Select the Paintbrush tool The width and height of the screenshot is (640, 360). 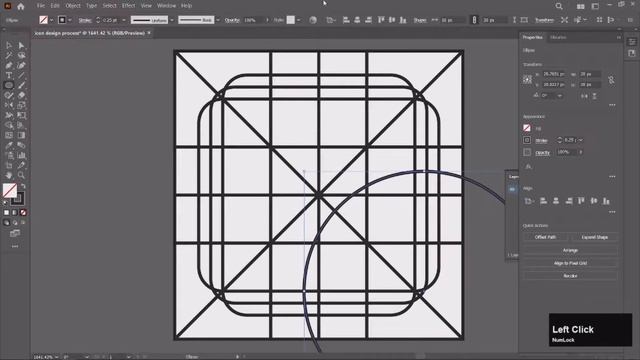tap(21, 85)
